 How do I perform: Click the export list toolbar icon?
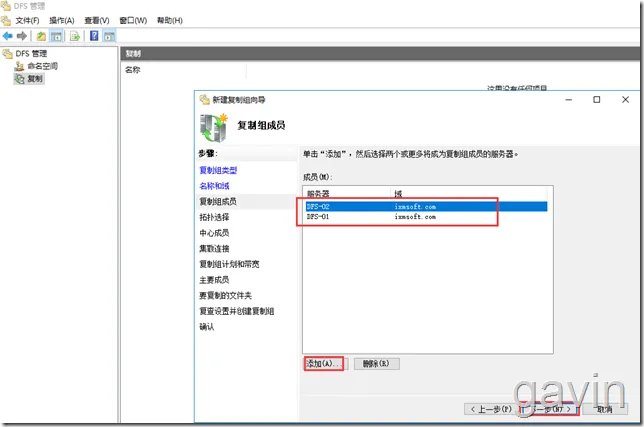pos(75,36)
